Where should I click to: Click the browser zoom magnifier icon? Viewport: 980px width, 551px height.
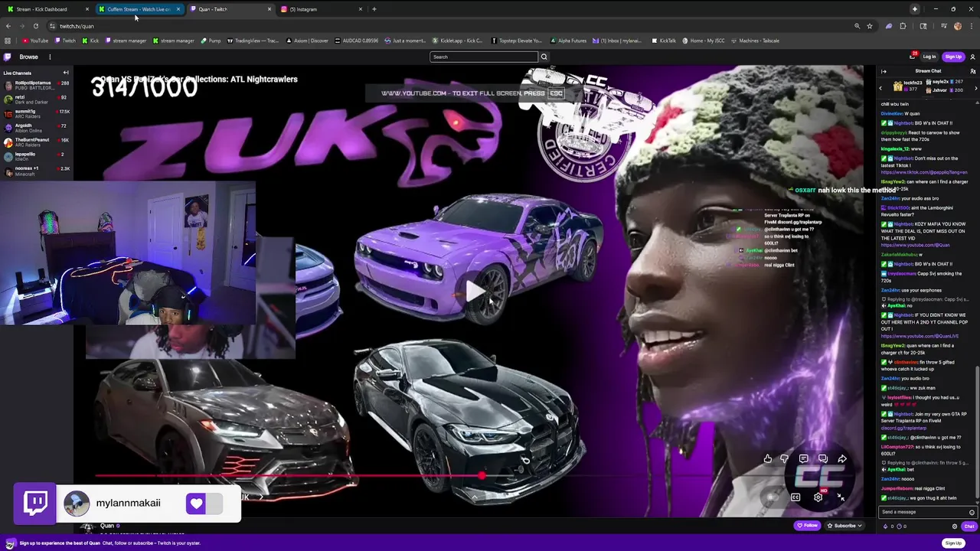click(857, 26)
